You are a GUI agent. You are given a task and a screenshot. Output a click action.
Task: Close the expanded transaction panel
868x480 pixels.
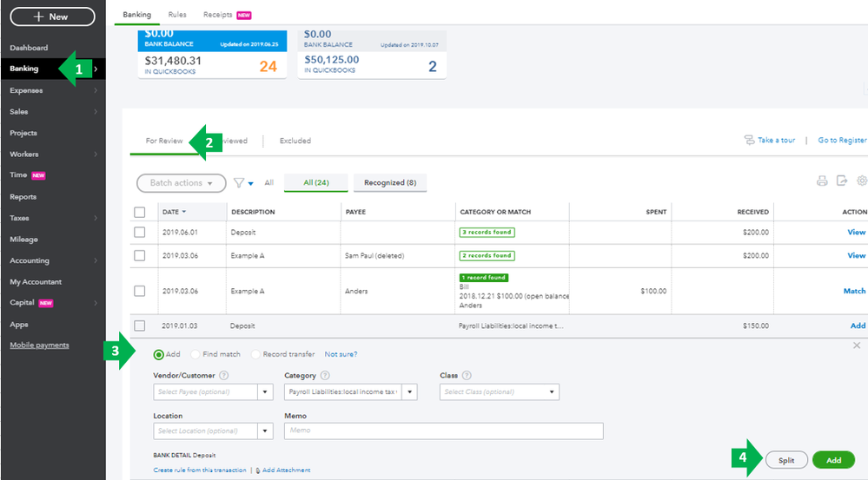pos(857,345)
